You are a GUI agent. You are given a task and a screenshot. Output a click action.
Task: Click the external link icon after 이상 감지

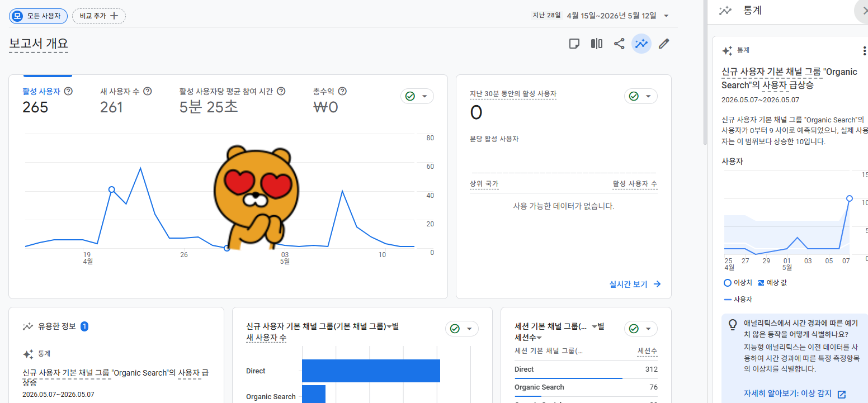(842, 394)
